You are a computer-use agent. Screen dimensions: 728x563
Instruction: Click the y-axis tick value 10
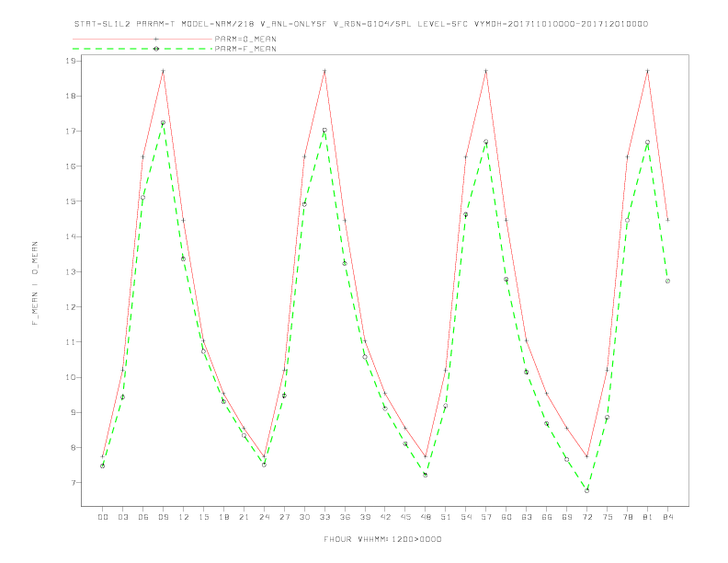tap(71, 377)
